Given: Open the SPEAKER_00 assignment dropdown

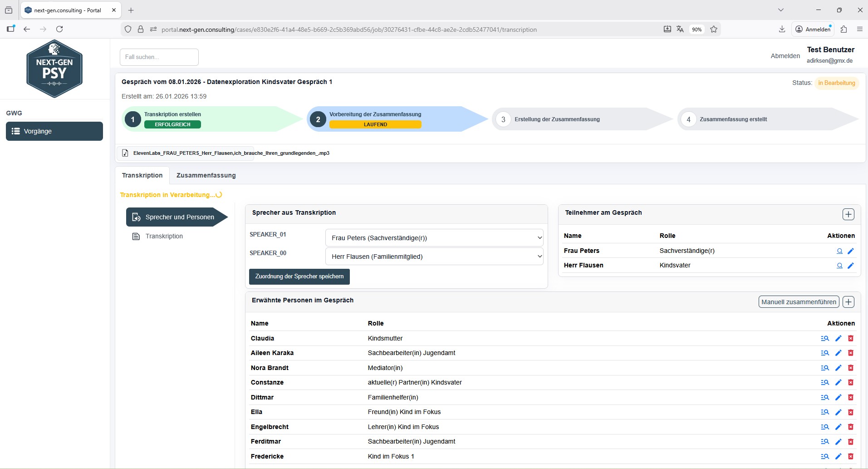Looking at the screenshot, I should click(434, 257).
